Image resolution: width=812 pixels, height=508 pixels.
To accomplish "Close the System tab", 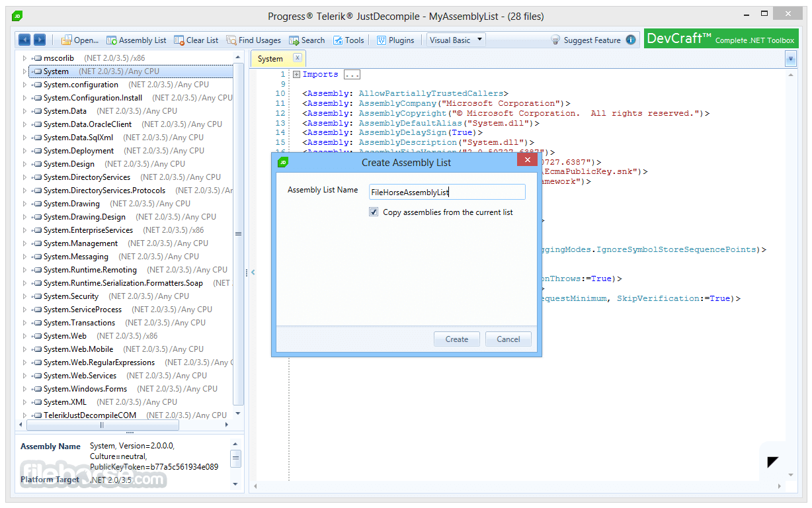I will click(297, 58).
